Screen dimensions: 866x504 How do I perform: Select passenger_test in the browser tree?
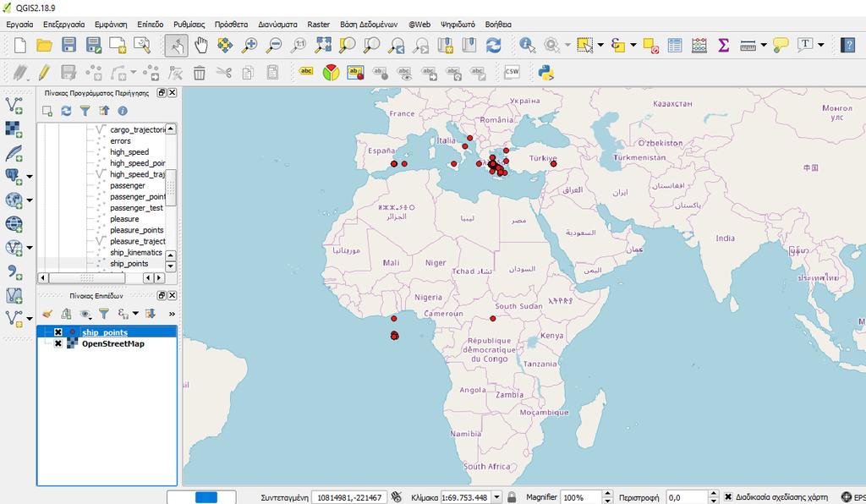pos(136,207)
